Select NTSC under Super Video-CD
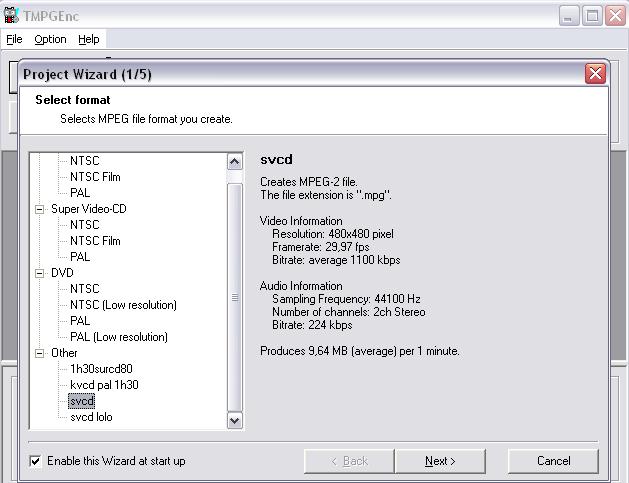 85,225
